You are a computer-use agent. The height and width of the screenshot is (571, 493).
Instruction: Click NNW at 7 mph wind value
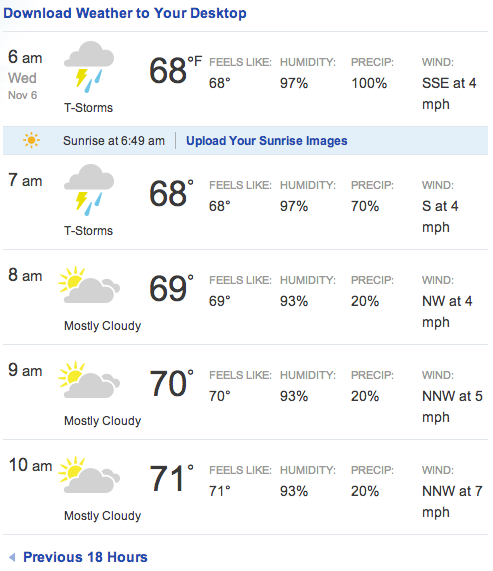[452, 501]
